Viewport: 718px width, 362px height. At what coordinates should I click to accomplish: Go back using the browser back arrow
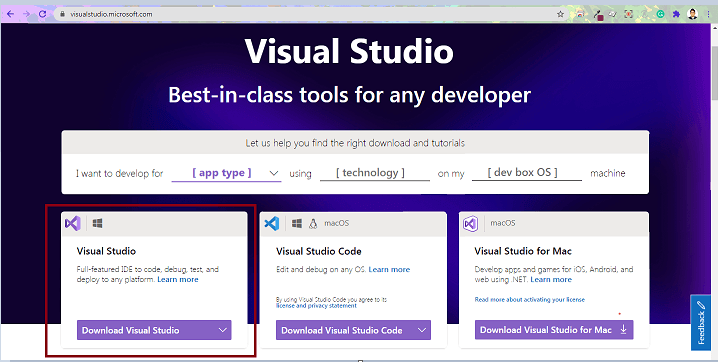click(x=10, y=14)
